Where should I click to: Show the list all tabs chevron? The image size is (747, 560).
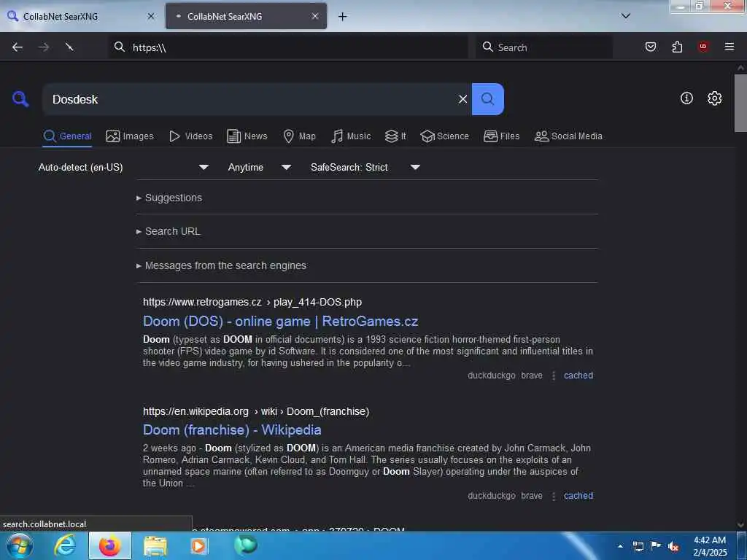pos(626,16)
